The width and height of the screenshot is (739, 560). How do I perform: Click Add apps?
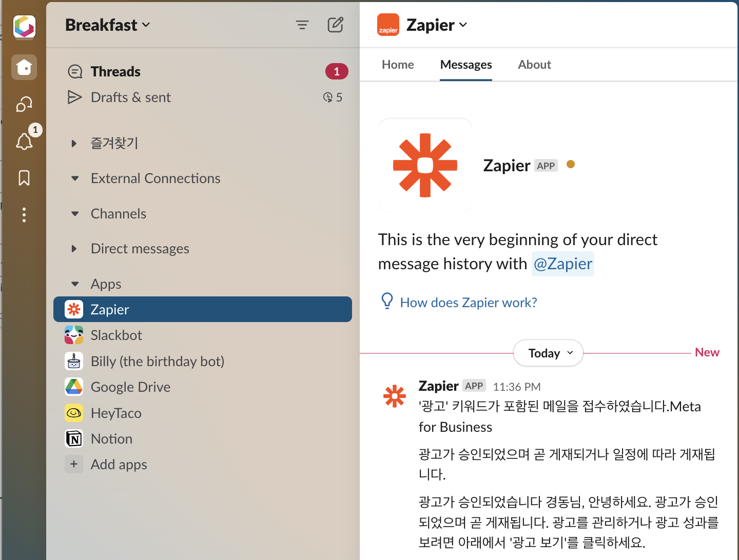[x=203, y=464]
